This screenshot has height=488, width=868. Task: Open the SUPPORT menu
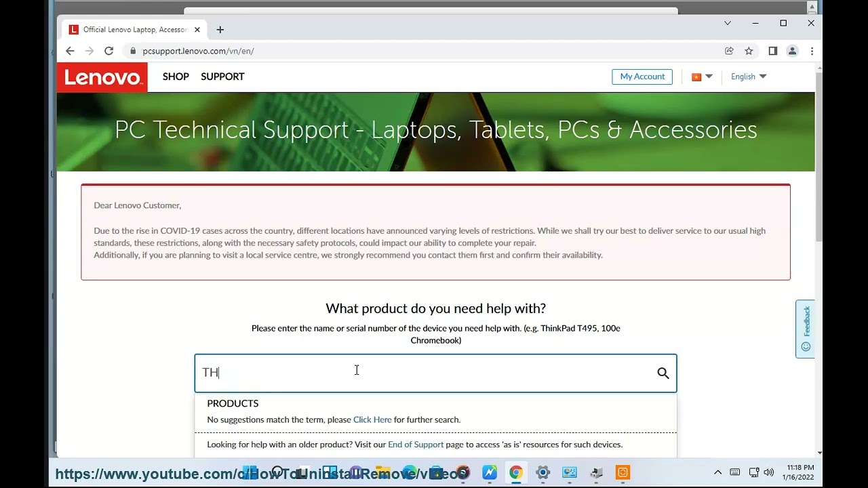tap(222, 77)
